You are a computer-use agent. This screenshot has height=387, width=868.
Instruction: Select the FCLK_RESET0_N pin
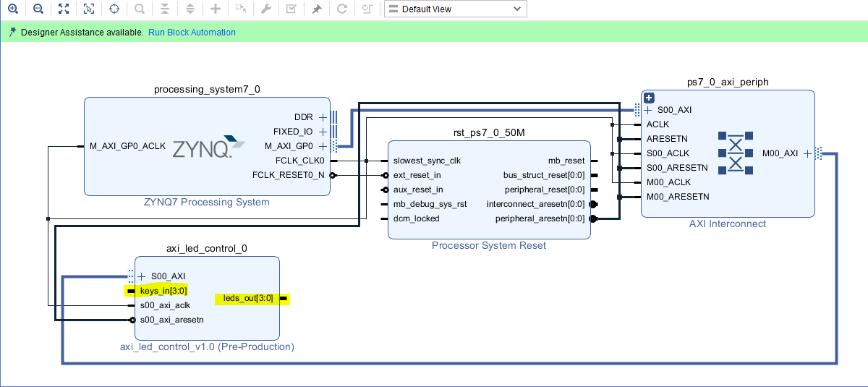[289, 175]
